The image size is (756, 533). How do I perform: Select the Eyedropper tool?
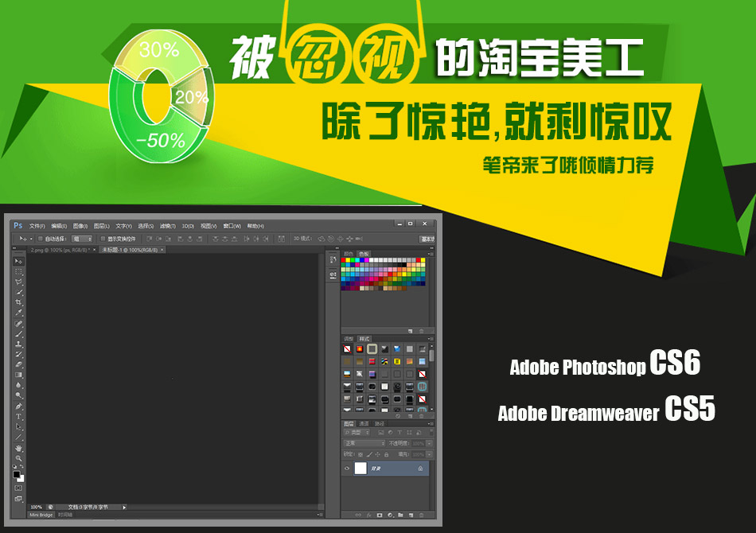19,313
